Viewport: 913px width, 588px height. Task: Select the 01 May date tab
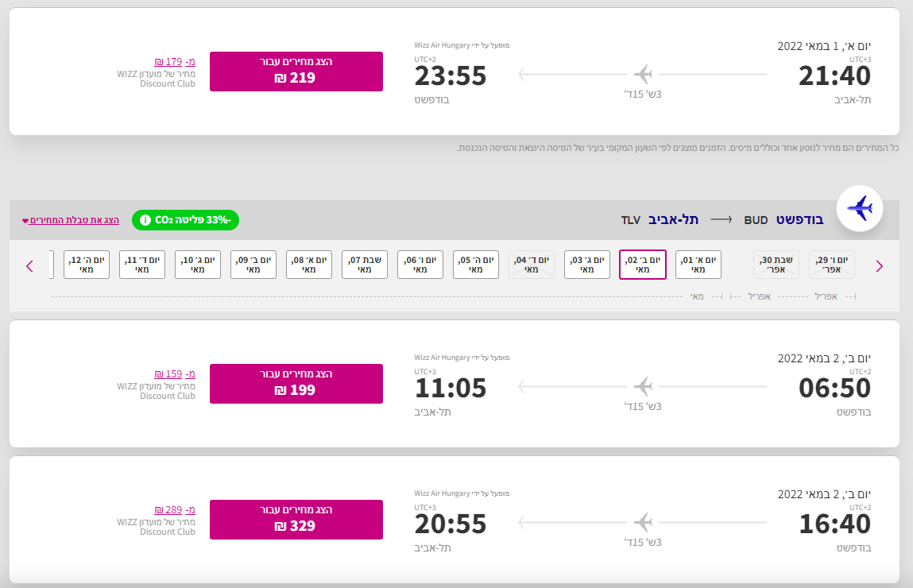point(698,265)
